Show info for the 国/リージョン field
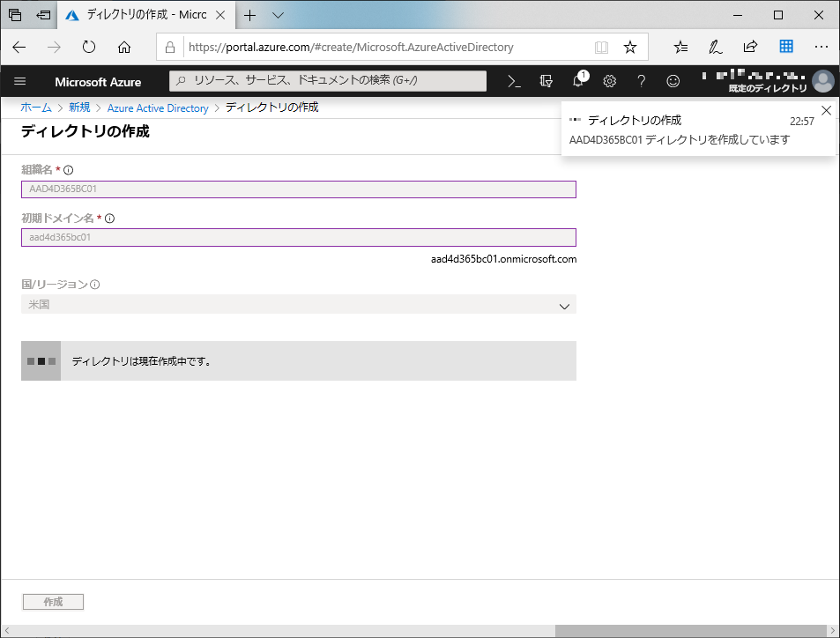 point(95,285)
